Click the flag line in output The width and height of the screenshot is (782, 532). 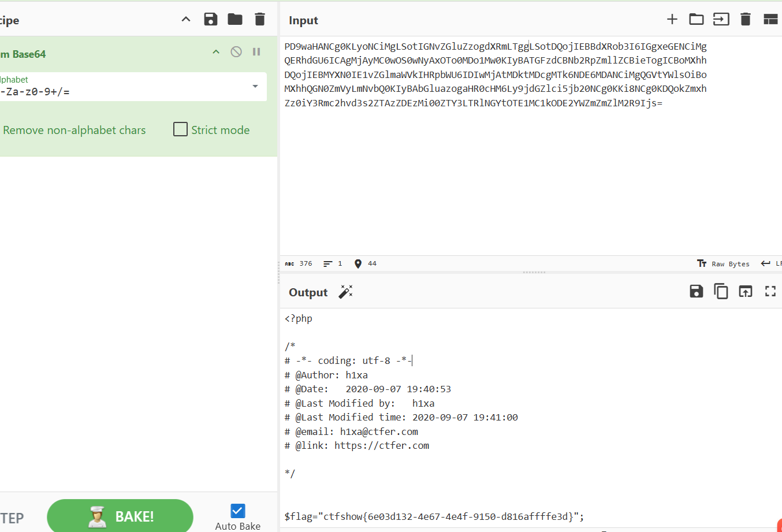coord(434,516)
